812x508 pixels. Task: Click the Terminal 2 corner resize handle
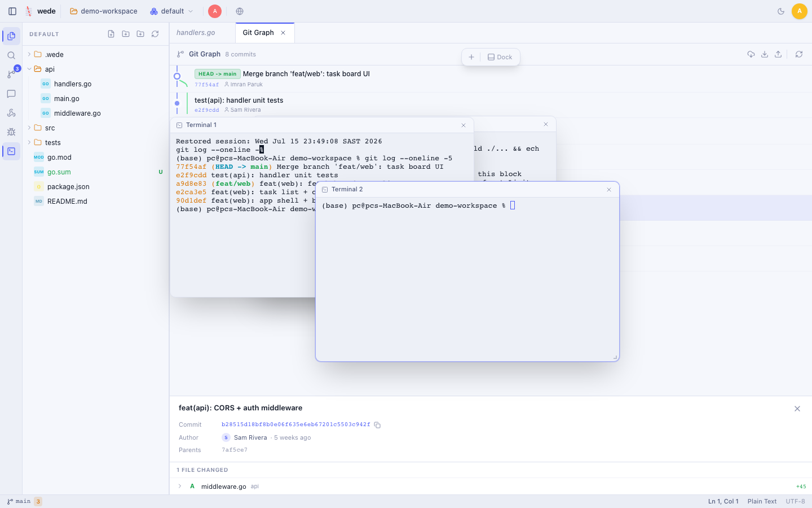615,357
